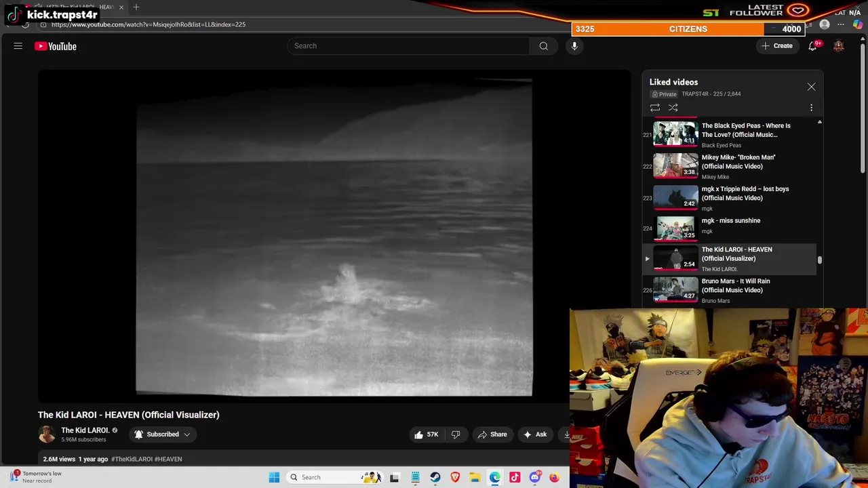This screenshot has height=488, width=868.
Task: Open Firefox from the taskbar
Action: point(555,477)
